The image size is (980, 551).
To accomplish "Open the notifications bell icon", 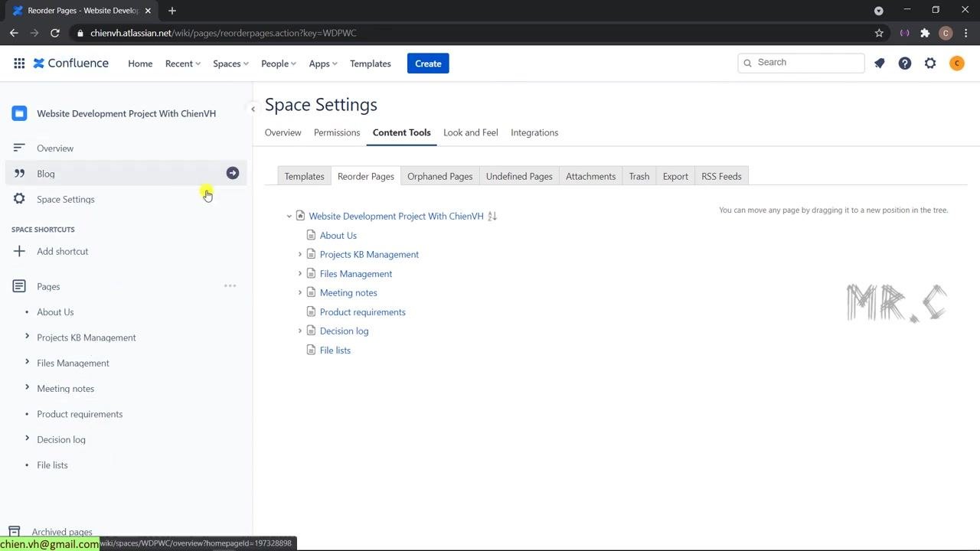I will 880,64.
